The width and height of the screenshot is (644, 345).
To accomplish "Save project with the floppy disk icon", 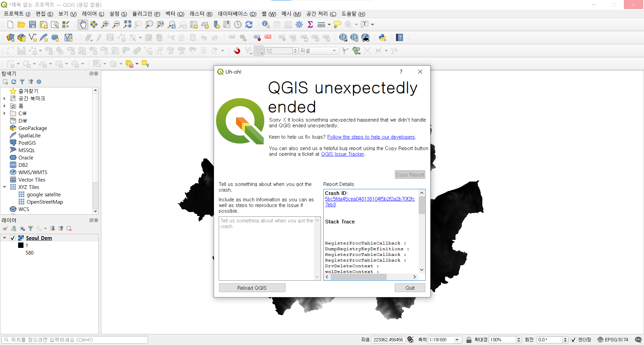I will click(x=33, y=24).
